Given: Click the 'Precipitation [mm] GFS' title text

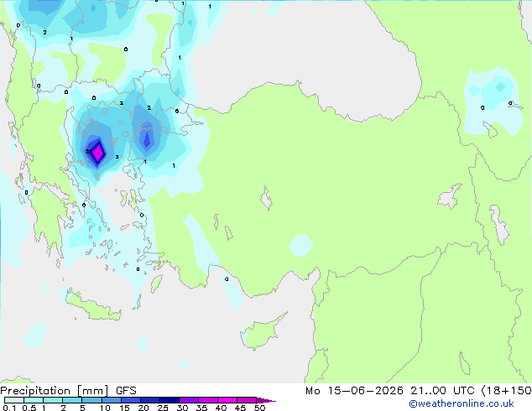Looking at the screenshot, I should click(x=68, y=391).
